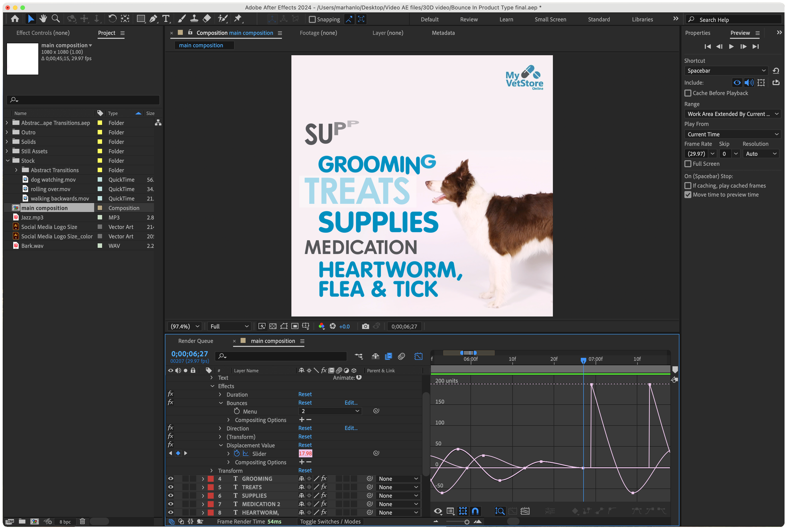Reset the Displacement Value effect
Screen dimensions: 790x532
click(305, 445)
